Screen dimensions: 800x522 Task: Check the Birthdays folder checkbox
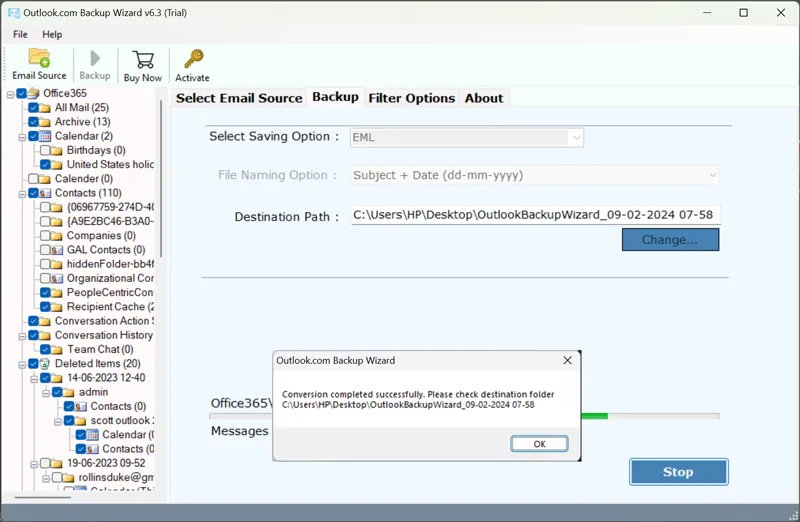coord(46,150)
